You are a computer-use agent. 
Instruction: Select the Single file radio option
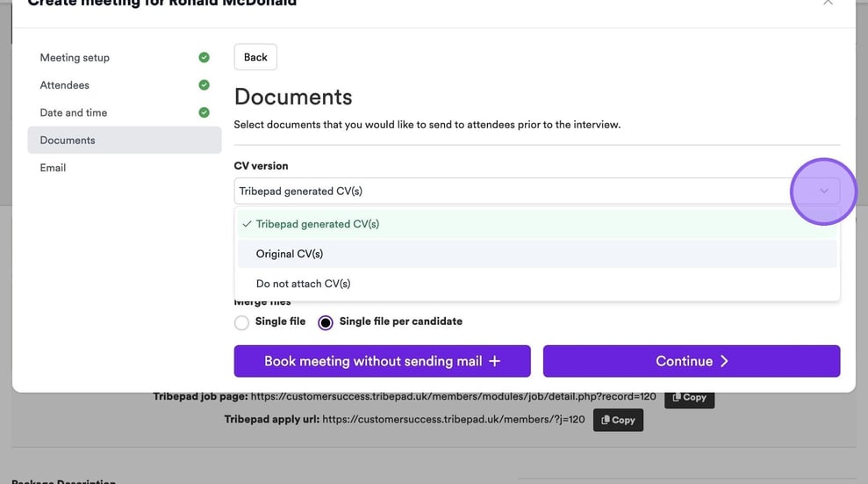(241, 322)
